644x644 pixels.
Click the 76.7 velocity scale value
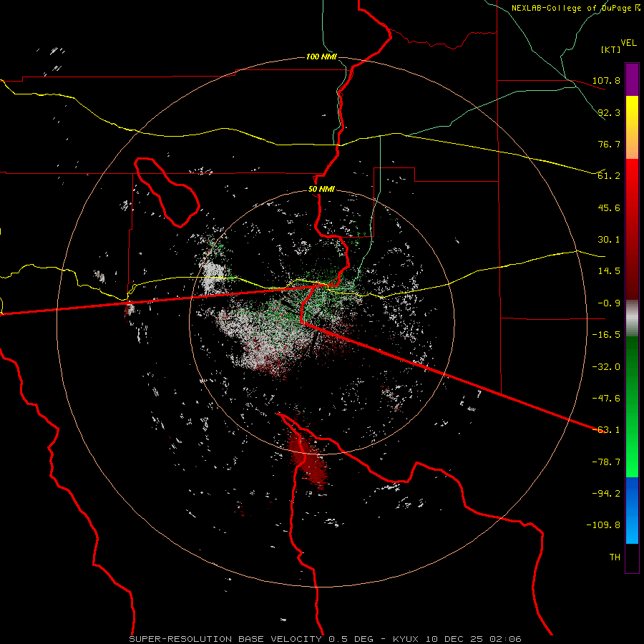(x=609, y=144)
